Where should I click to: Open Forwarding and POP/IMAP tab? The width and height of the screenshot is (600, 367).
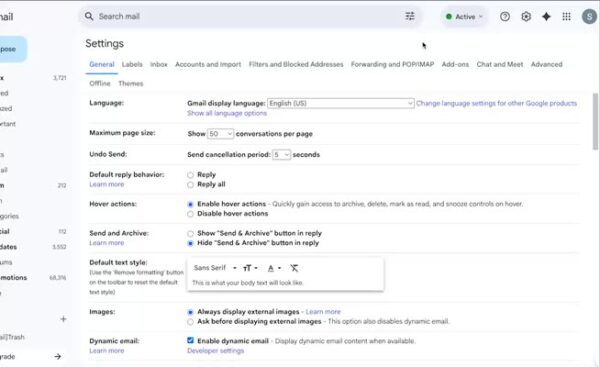(x=393, y=64)
